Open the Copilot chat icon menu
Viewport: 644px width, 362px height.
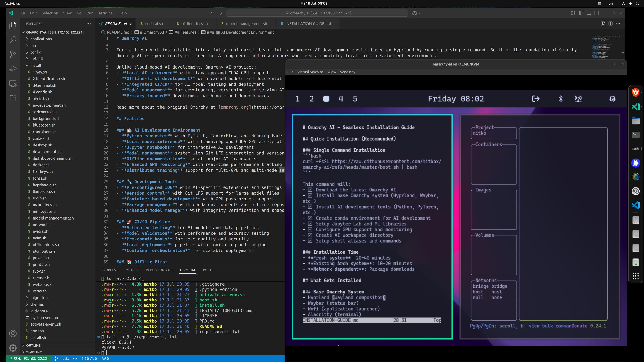[416, 13]
